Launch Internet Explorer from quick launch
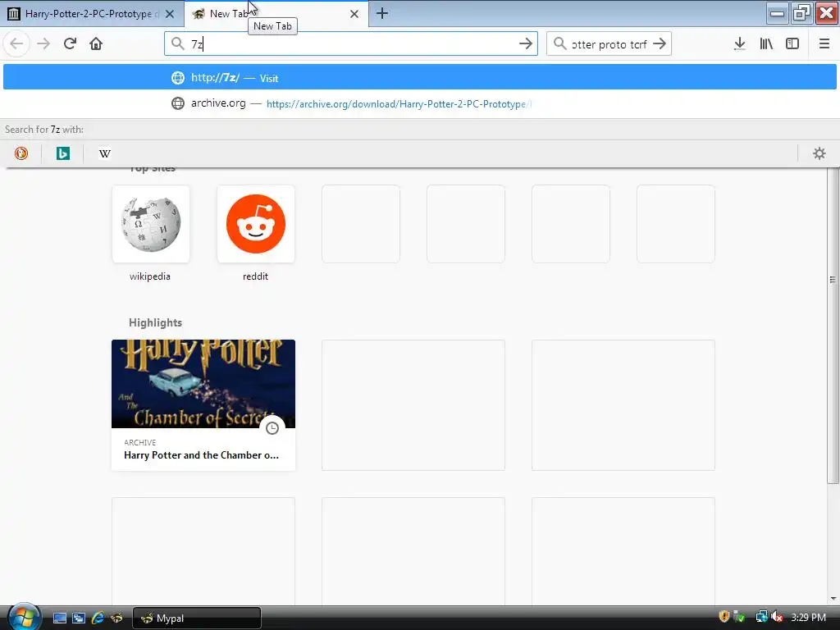The height and width of the screenshot is (630, 840). (98, 619)
